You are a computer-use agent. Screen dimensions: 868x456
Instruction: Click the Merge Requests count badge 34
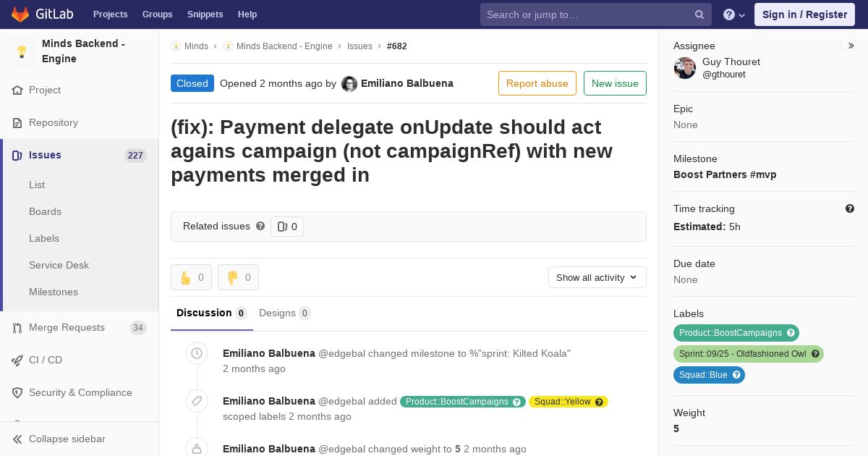pos(137,328)
